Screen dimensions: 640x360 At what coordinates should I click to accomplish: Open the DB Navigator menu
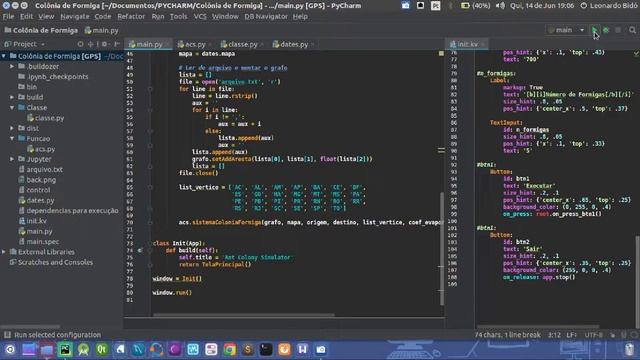(x=266, y=17)
